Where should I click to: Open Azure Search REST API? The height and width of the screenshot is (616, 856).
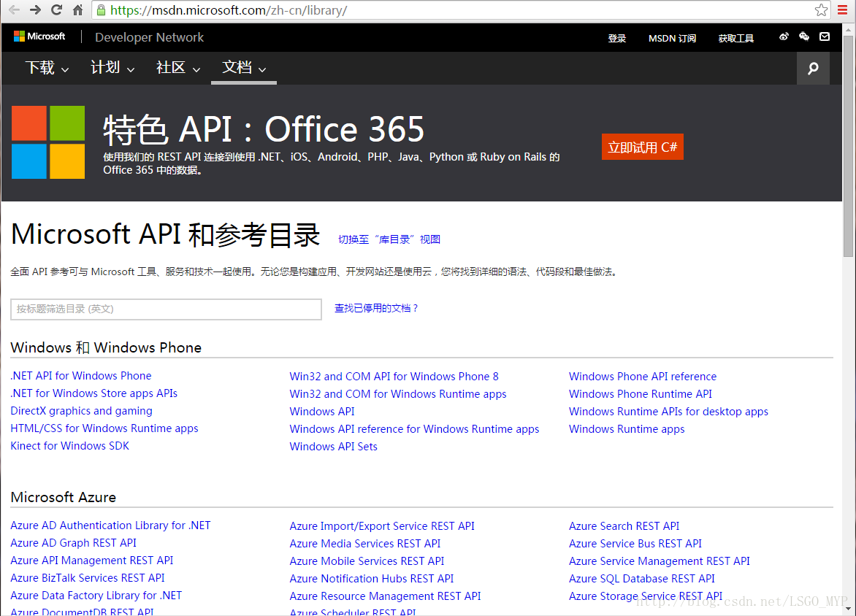tap(624, 526)
